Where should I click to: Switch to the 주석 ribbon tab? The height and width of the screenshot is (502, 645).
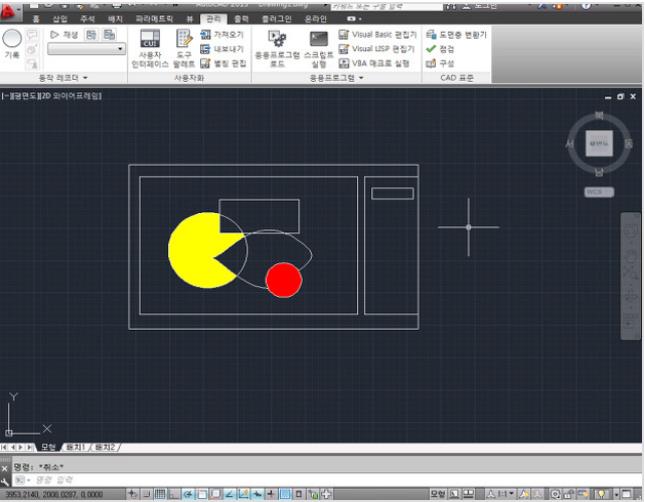[x=87, y=19]
